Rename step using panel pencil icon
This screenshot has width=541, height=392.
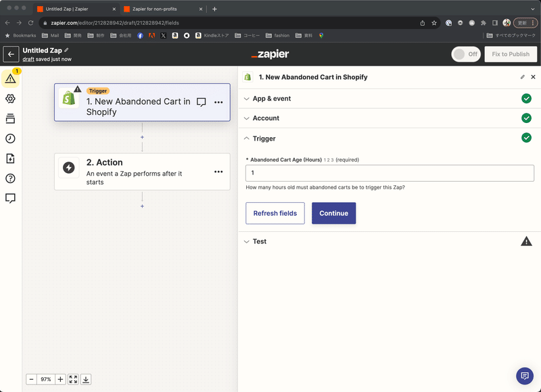(x=523, y=77)
